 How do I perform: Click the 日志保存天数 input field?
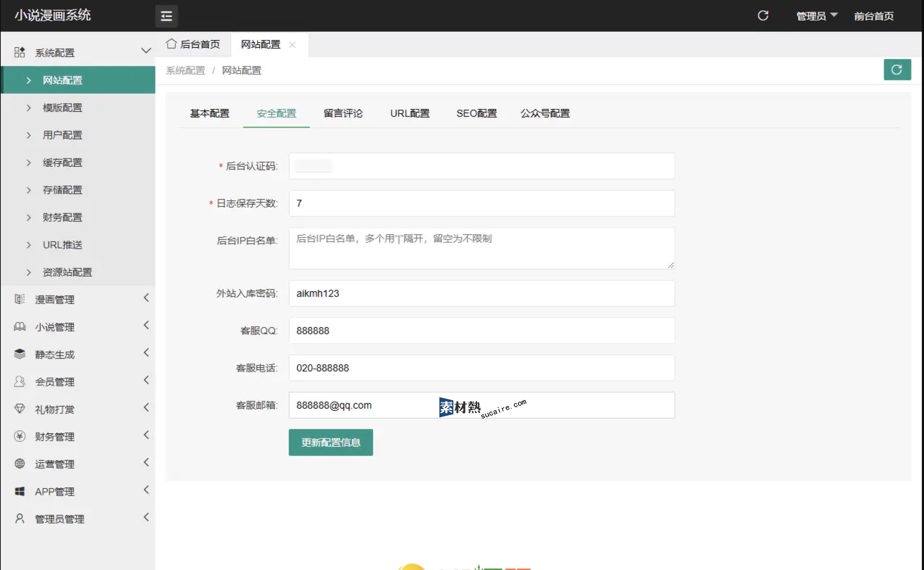click(x=482, y=203)
